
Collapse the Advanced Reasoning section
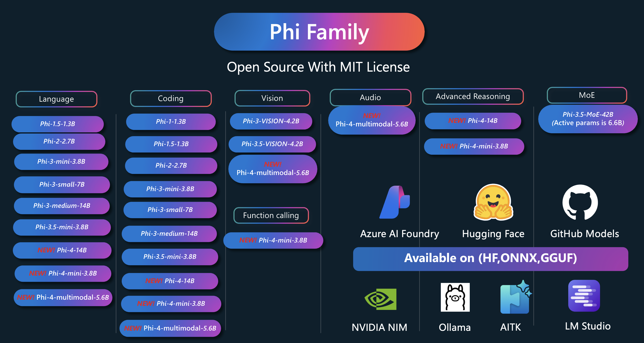coord(473,96)
